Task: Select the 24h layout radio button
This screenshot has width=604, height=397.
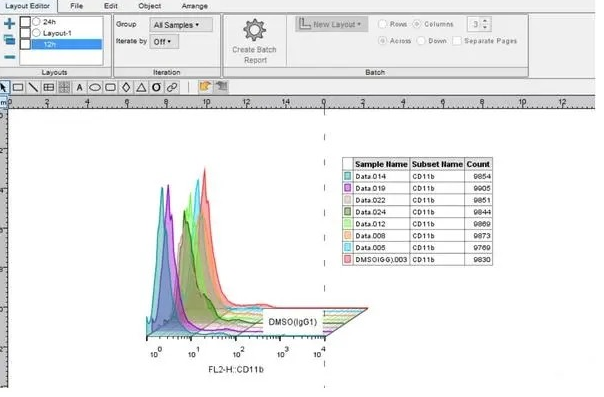Action: (x=37, y=22)
